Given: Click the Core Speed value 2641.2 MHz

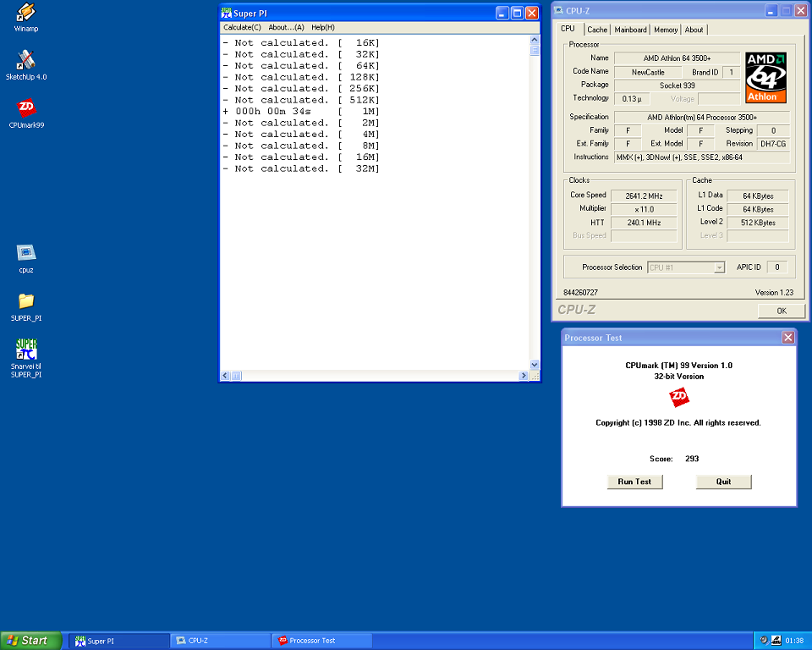Looking at the screenshot, I should (644, 196).
